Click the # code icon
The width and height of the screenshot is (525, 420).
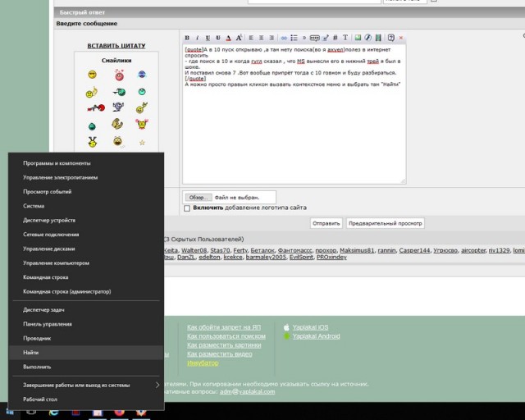click(x=336, y=38)
